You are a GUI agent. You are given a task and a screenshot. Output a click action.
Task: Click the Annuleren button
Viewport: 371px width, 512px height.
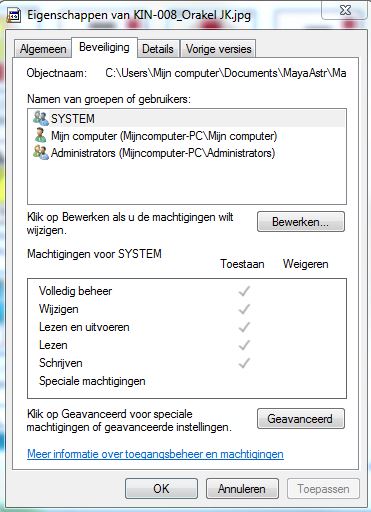tap(242, 489)
